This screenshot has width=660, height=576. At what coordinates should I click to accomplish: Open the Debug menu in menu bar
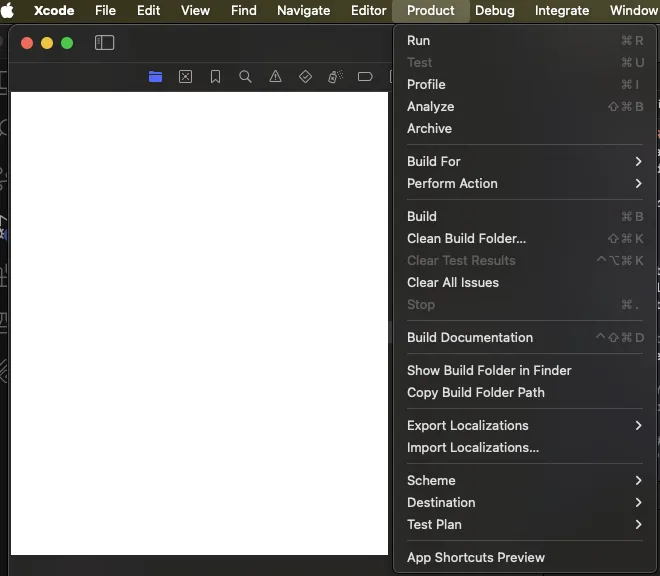click(494, 11)
